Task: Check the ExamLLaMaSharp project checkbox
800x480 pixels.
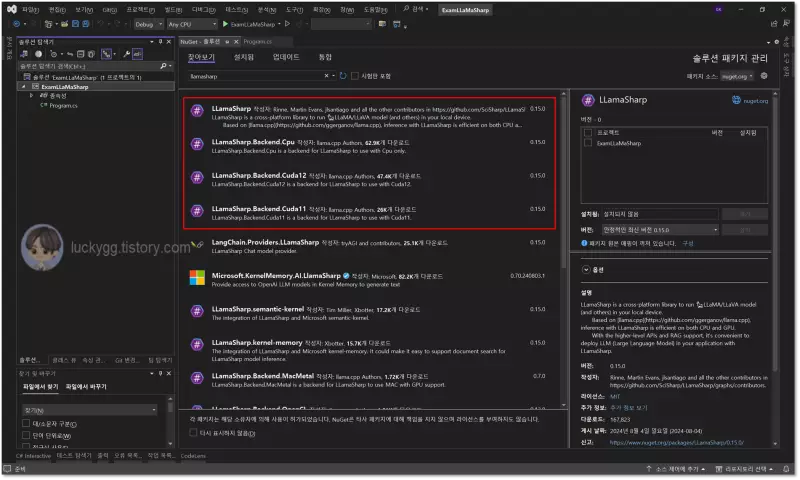Action: point(588,143)
